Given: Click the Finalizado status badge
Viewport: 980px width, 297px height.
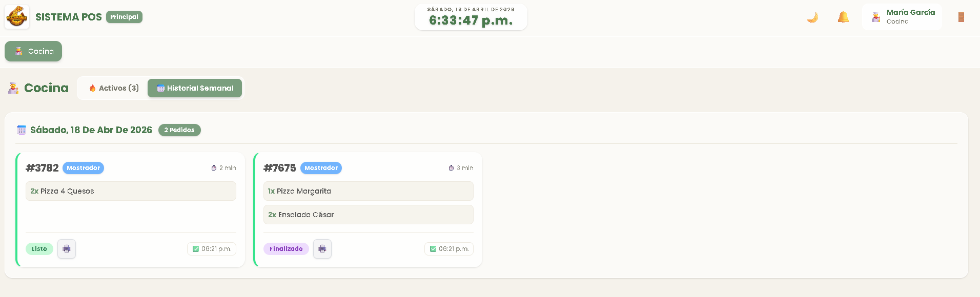Looking at the screenshot, I should pos(286,249).
